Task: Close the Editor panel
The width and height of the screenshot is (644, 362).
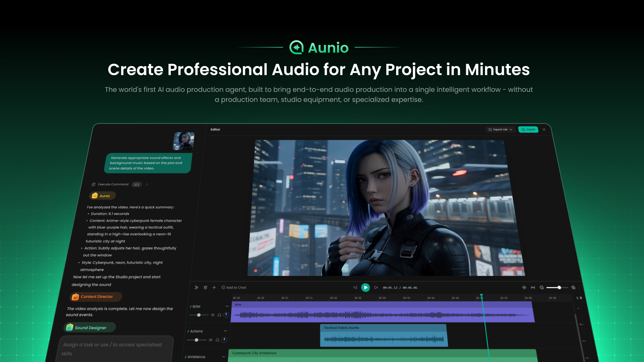Action: tap(544, 129)
